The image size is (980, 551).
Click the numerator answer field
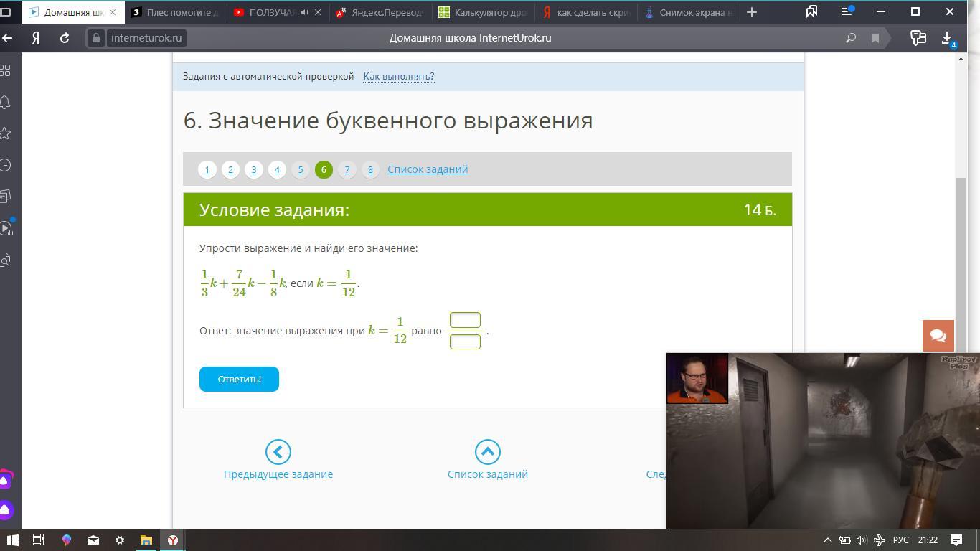point(465,320)
